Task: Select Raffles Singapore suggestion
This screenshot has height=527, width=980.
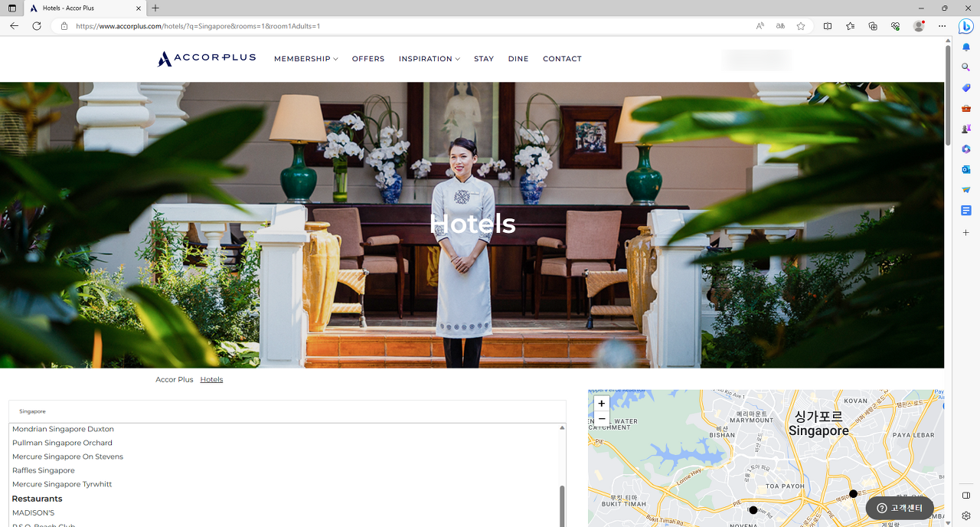Action: pos(44,470)
